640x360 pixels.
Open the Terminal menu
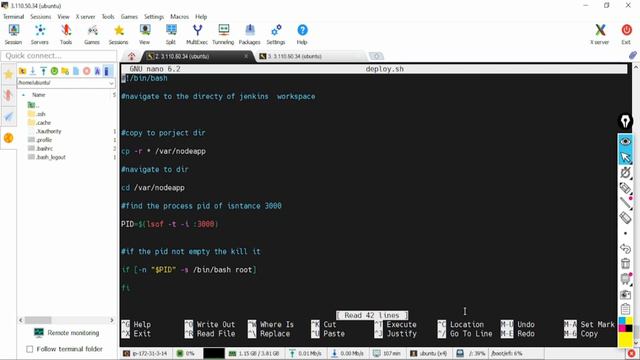pos(13,17)
